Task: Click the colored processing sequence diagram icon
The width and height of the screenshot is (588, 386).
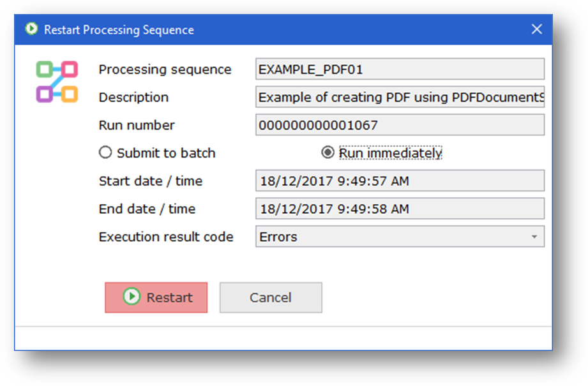Action: [56, 81]
